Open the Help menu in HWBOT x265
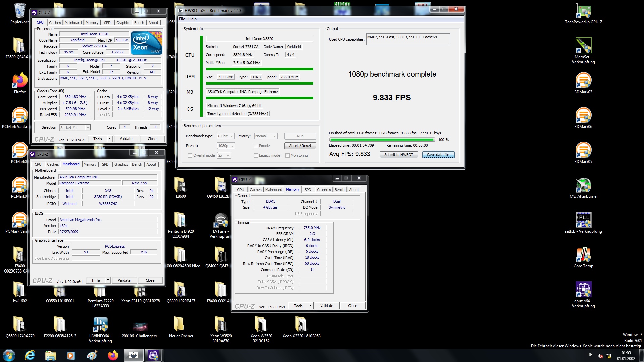The width and height of the screenshot is (644, 362). [192, 19]
